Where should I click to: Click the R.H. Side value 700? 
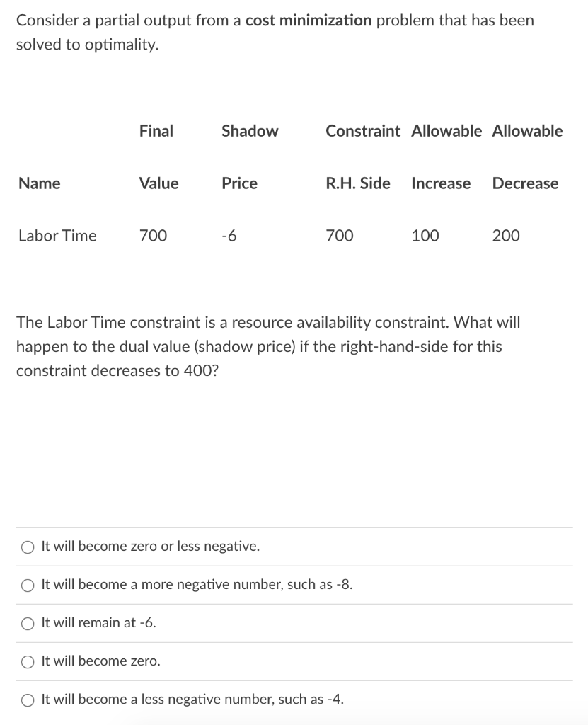click(340, 236)
